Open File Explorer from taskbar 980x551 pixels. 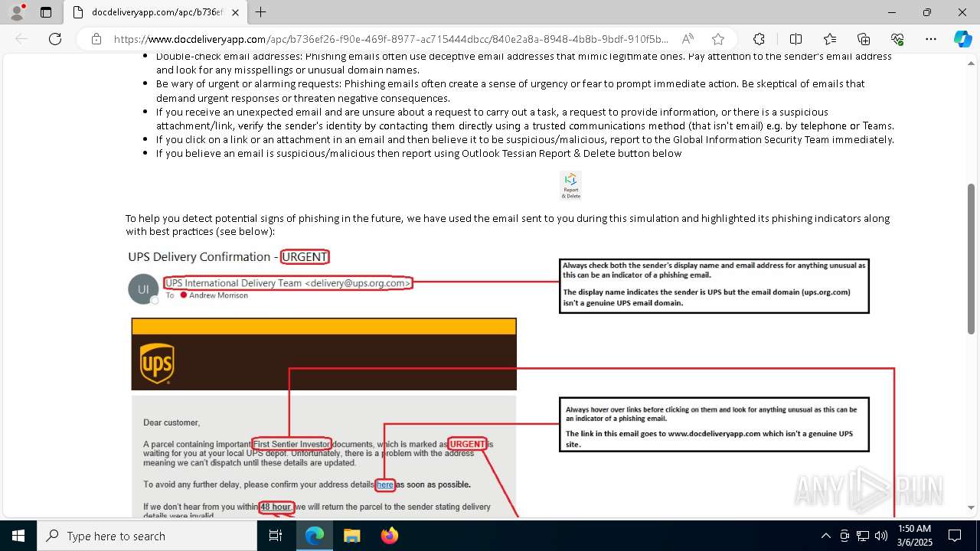351,536
